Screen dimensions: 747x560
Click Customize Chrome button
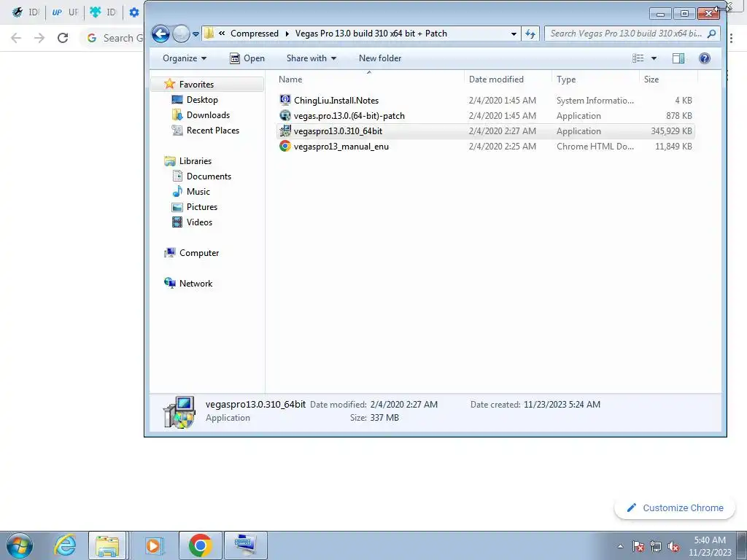(675, 508)
